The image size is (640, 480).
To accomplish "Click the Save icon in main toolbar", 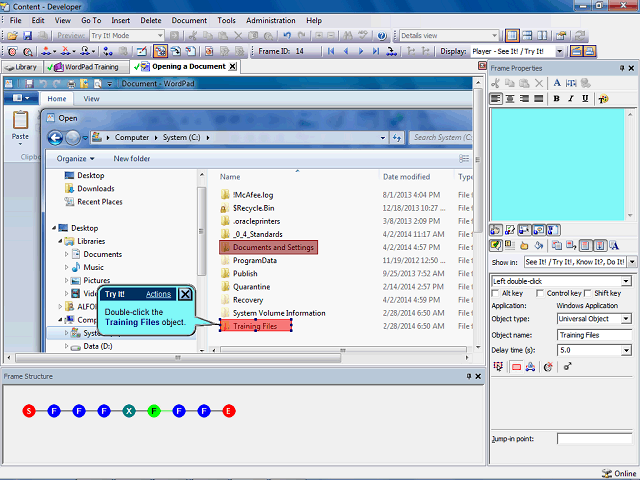I will pos(27,36).
